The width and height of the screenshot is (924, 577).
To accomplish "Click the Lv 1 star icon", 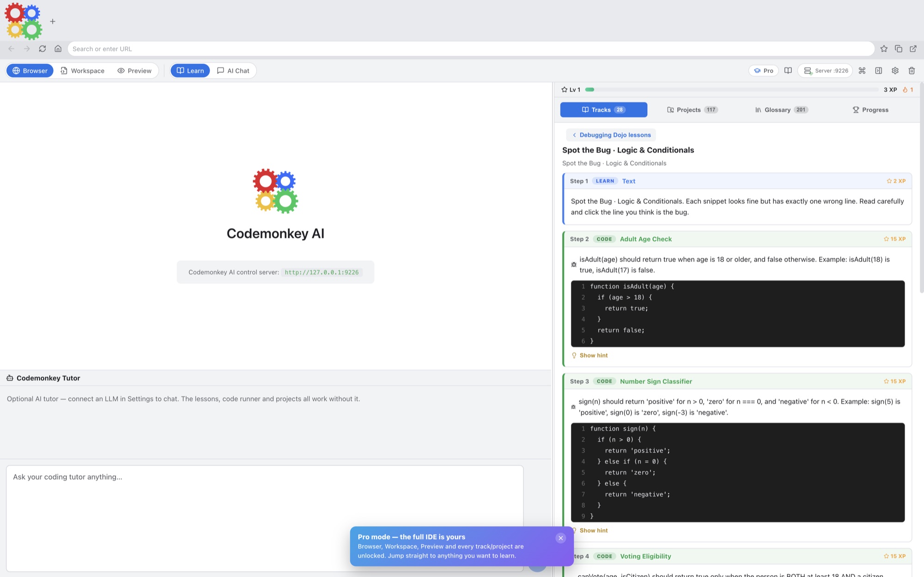I will click(564, 90).
